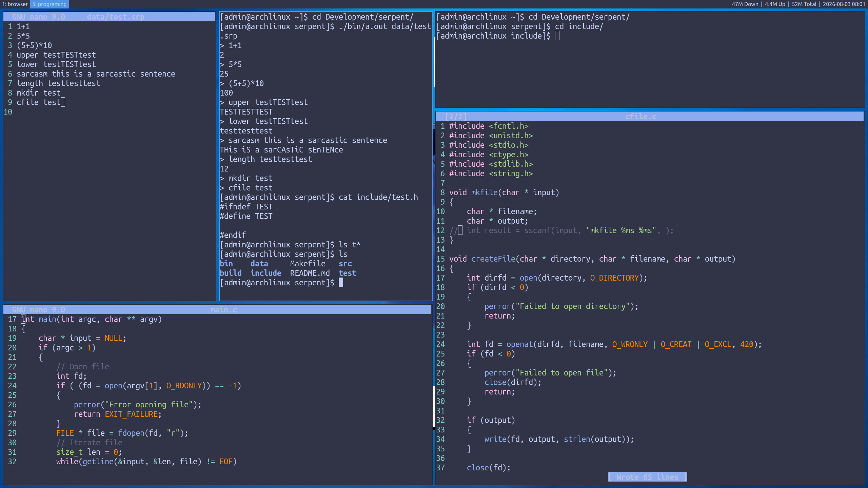Image resolution: width=868 pixels, height=488 pixels.
Task: Click the 'src' directory in ls output
Action: tap(345, 264)
